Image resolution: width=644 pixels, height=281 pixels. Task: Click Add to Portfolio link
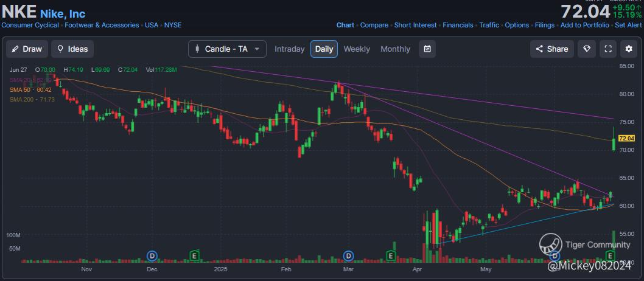click(585, 25)
